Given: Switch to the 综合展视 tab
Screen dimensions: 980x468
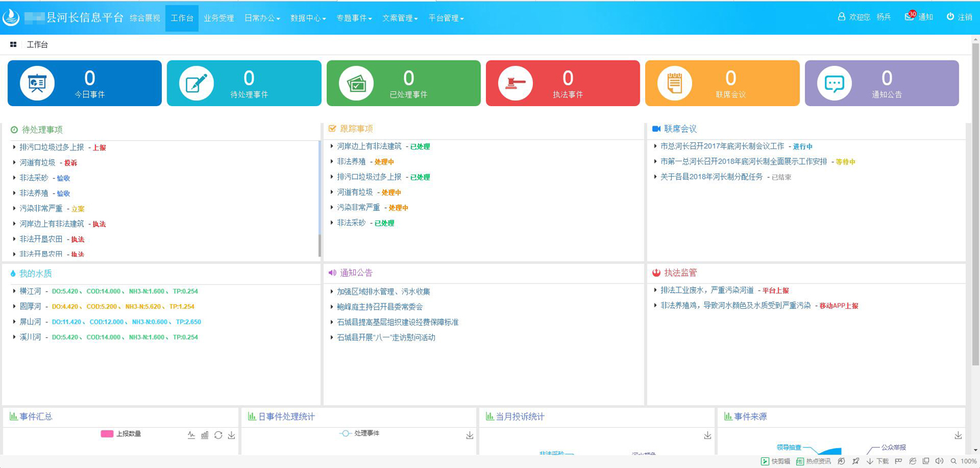Looking at the screenshot, I should [146, 18].
